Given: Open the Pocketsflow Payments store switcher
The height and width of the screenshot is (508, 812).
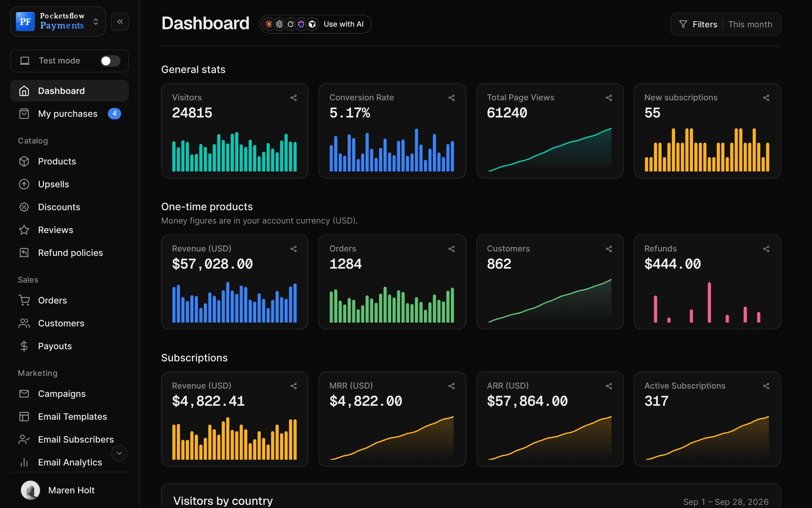Looking at the screenshot, I should pos(58,21).
